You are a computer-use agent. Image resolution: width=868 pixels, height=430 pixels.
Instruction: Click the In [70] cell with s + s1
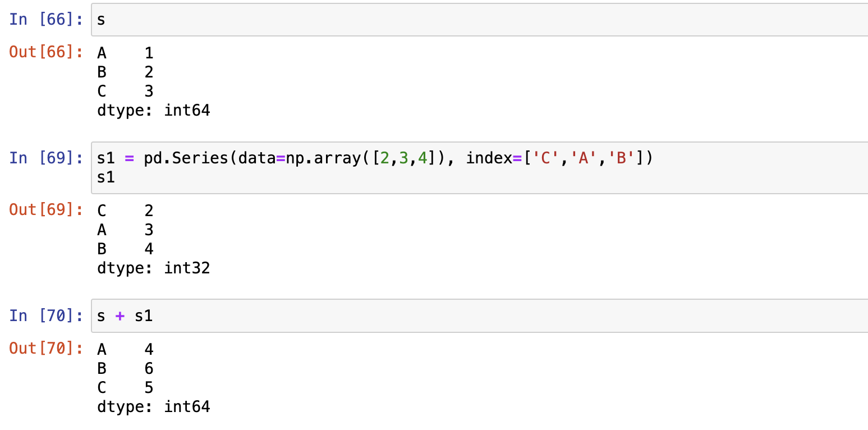[x=480, y=316]
